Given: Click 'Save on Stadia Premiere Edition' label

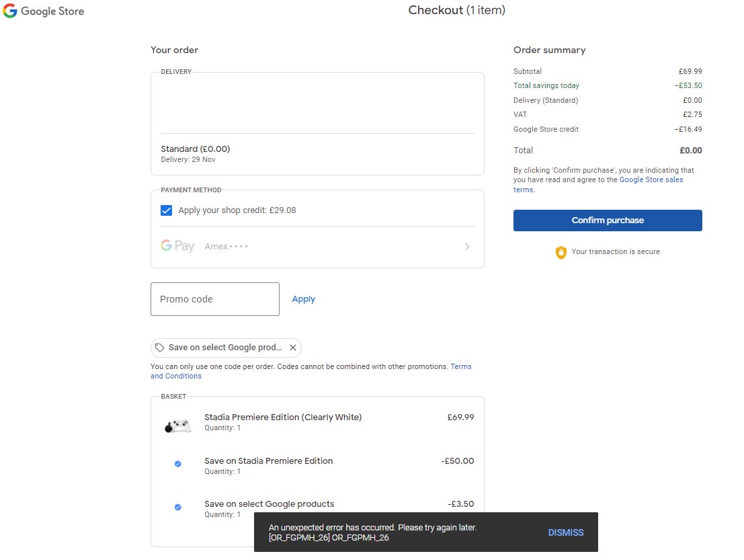Looking at the screenshot, I should tap(269, 461).
